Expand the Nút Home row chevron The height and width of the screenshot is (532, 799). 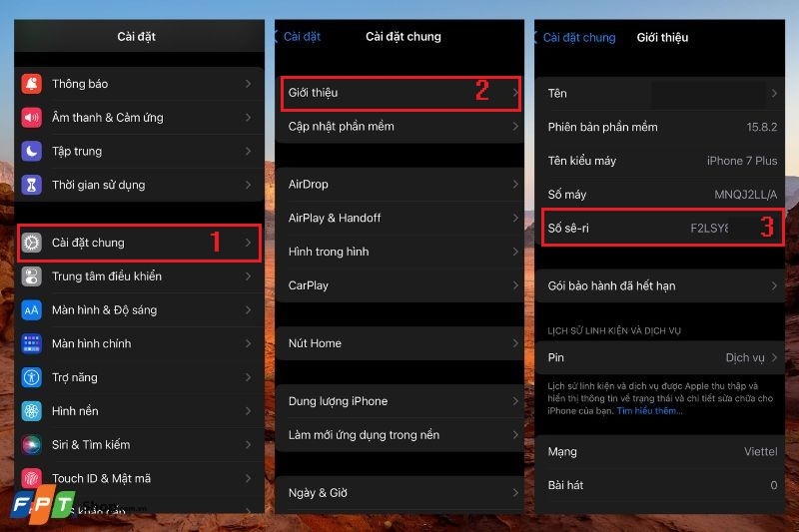[x=515, y=343]
